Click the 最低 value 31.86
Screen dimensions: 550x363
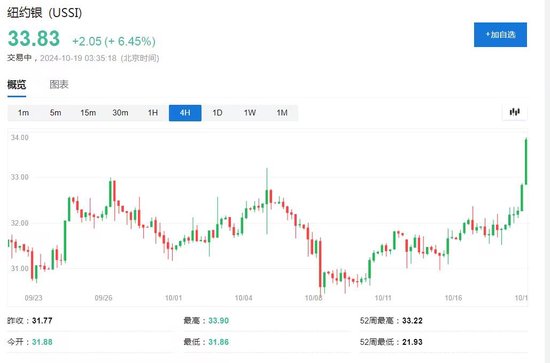coord(219,342)
